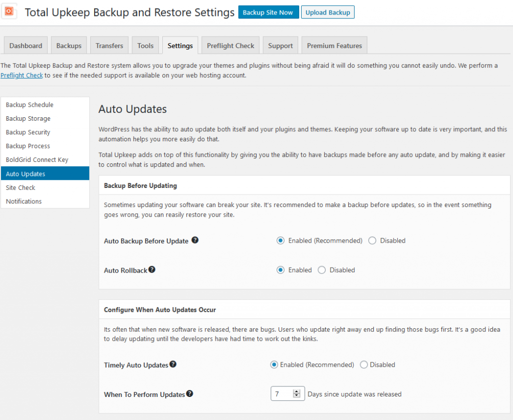Open Backup Process settings section
The width and height of the screenshot is (513, 420).
click(x=45, y=146)
